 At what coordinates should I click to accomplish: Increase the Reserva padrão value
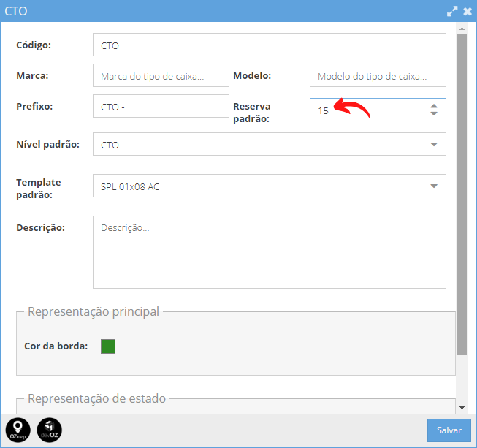tap(434, 106)
